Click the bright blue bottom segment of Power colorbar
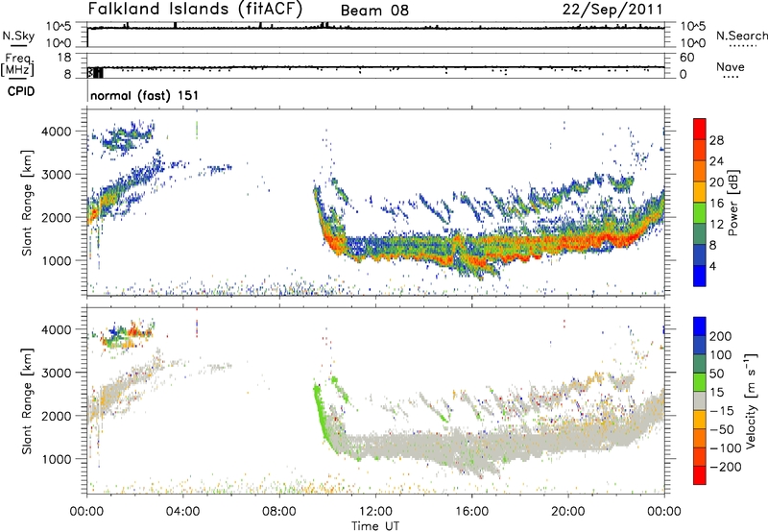Image resolution: width=768 pixels, height=532 pixels. tap(700, 276)
